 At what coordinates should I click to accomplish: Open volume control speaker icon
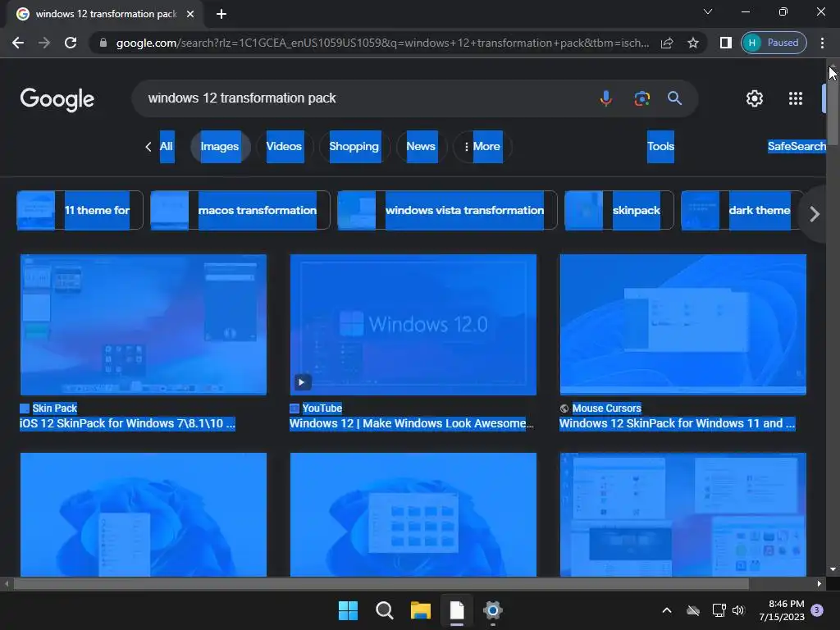[739, 610]
